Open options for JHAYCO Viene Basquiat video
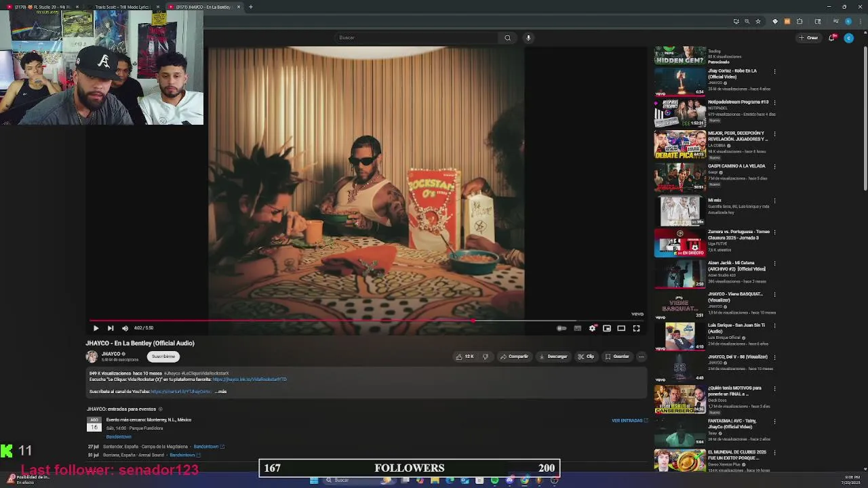The width and height of the screenshot is (868, 488). click(774, 294)
